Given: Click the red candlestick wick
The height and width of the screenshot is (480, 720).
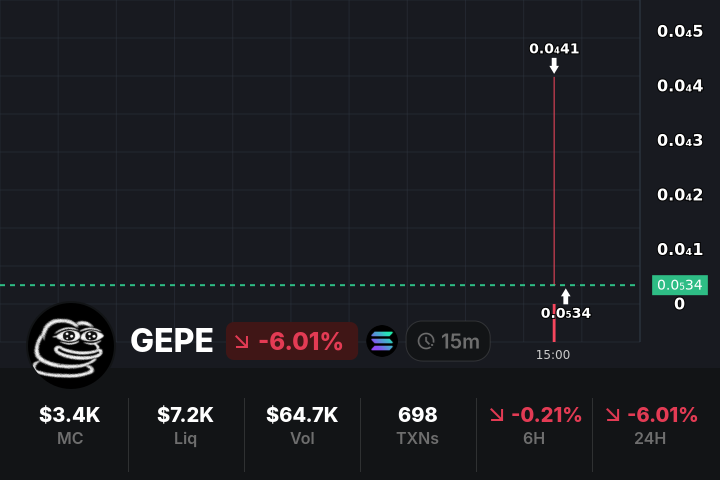Looking at the screenshot, I should pos(554,180).
